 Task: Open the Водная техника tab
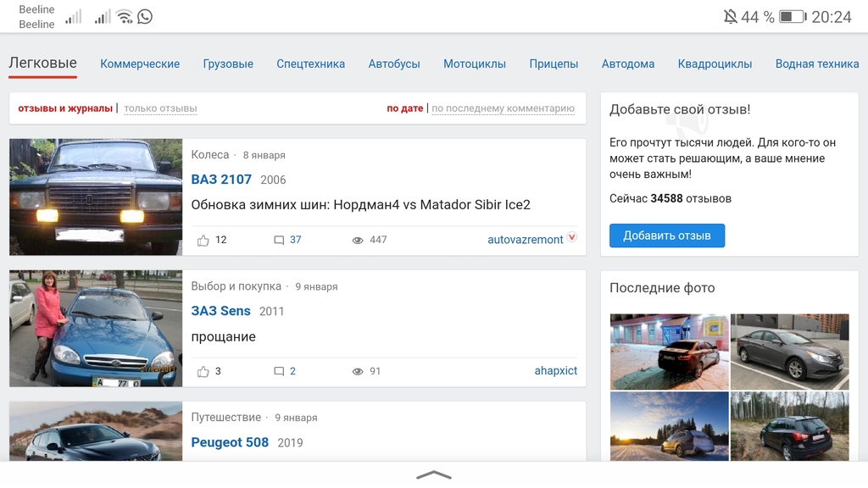point(817,64)
